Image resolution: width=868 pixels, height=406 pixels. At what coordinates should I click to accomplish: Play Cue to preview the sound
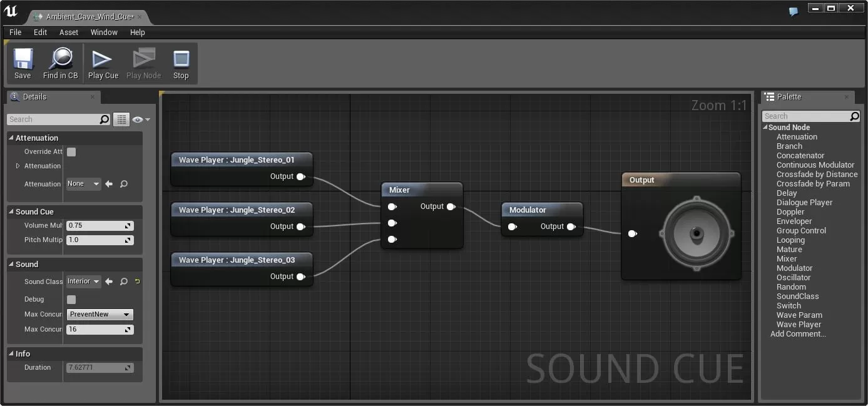point(103,63)
